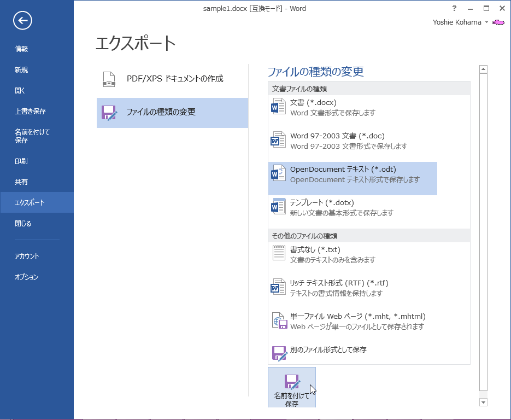Open the Yoshie Kohama account dropdown arrow
The image size is (511, 420).
pos(486,22)
